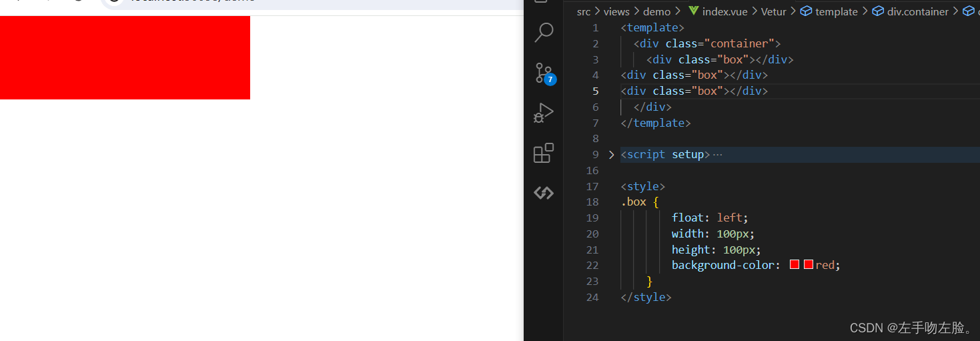Open the Search view in activity bar
Viewport: 980px width, 341px height.
(544, 32)
